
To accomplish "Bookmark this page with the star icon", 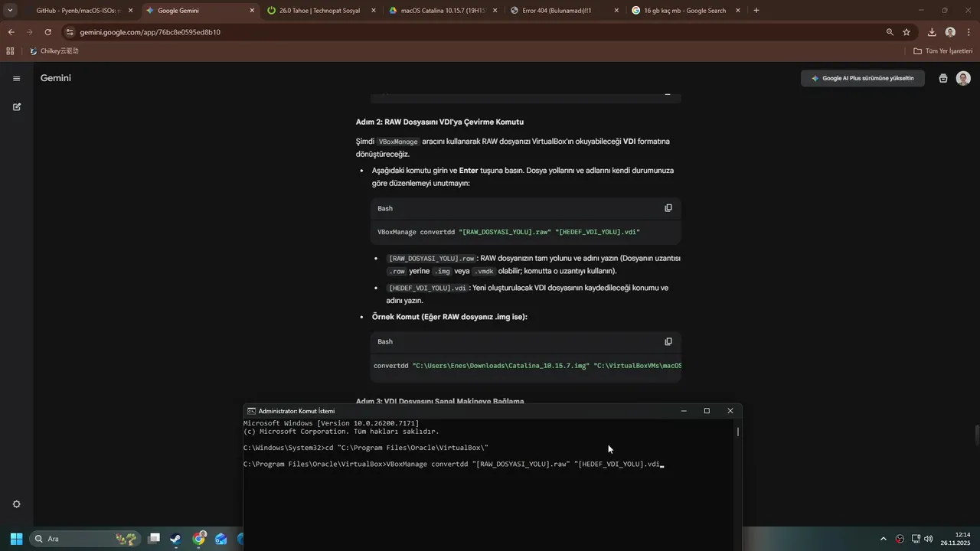I will coord(906,32).
